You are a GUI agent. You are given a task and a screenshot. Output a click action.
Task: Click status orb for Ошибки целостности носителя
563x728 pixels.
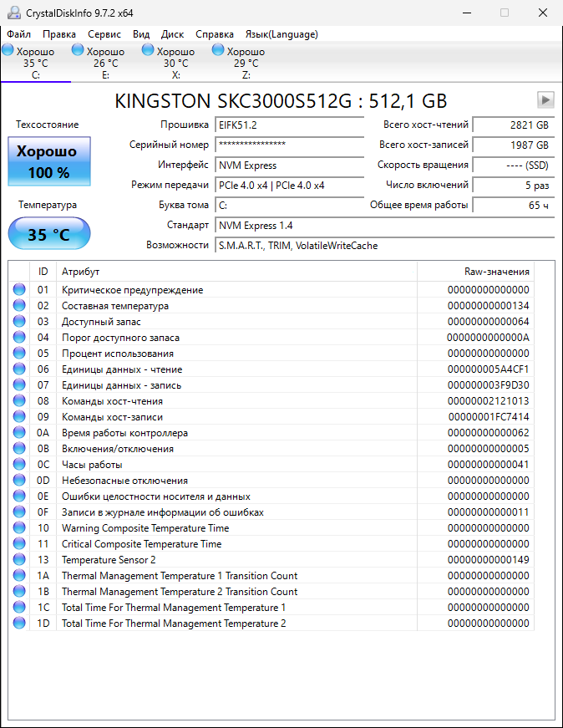19,496
